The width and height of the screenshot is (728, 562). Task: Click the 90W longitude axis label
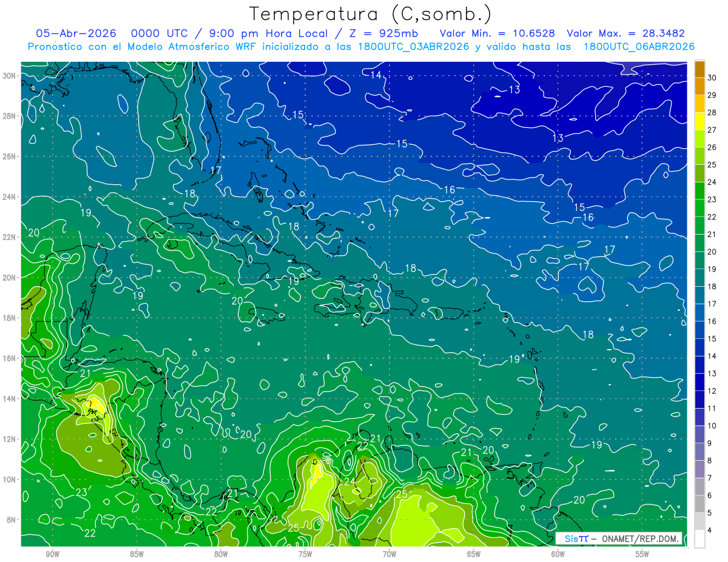pyautogui.click(x=52, y=554)
